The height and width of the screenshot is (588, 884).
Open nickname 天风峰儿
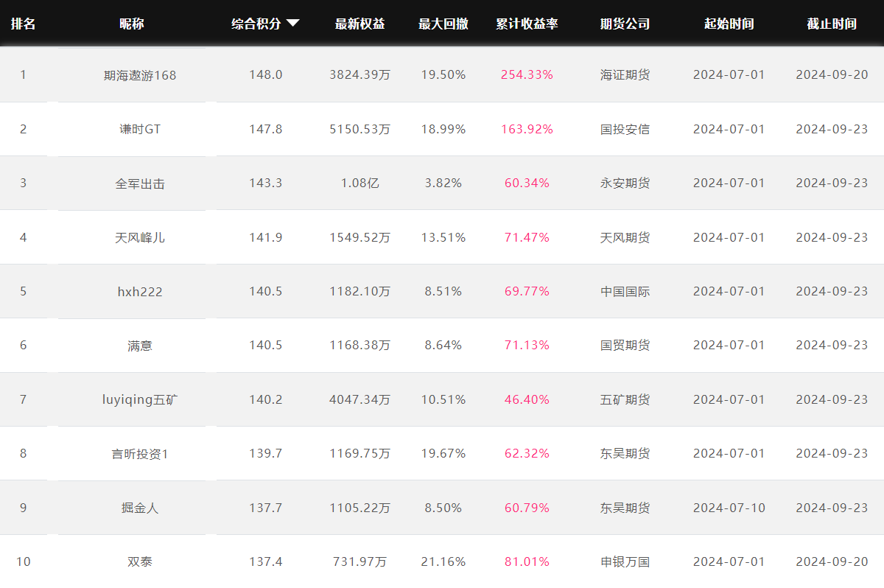(140, 237)
